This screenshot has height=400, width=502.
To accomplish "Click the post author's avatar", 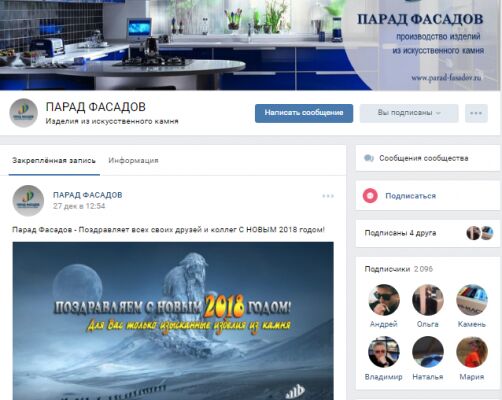I will [28, 201].
